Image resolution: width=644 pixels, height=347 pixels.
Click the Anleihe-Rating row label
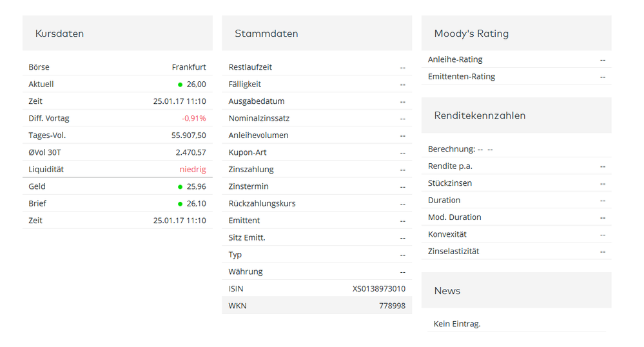[455, 59]
